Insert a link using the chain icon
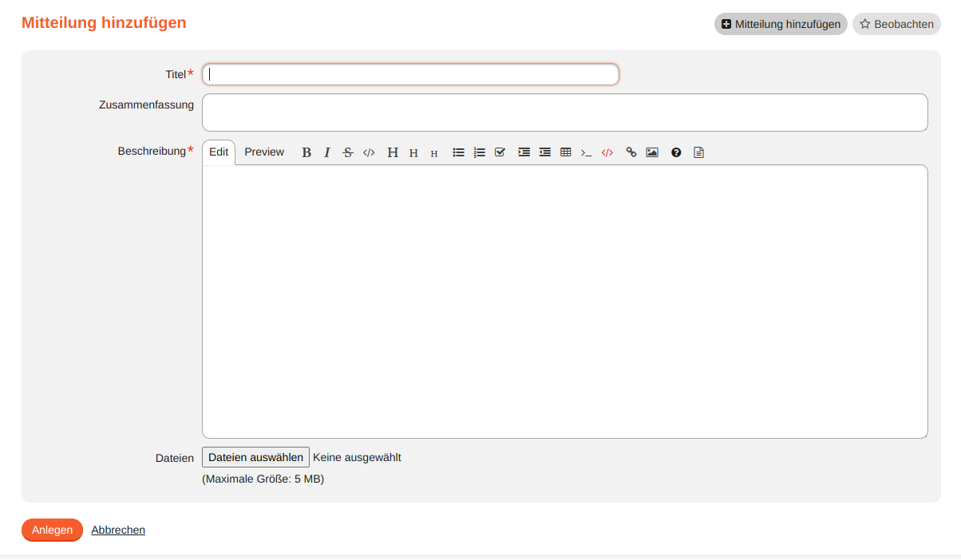This screenshot has height=560, width=961. click(631, 152)
